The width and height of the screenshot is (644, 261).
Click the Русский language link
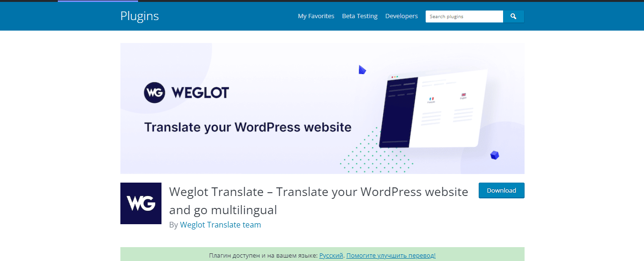(331, 256)
